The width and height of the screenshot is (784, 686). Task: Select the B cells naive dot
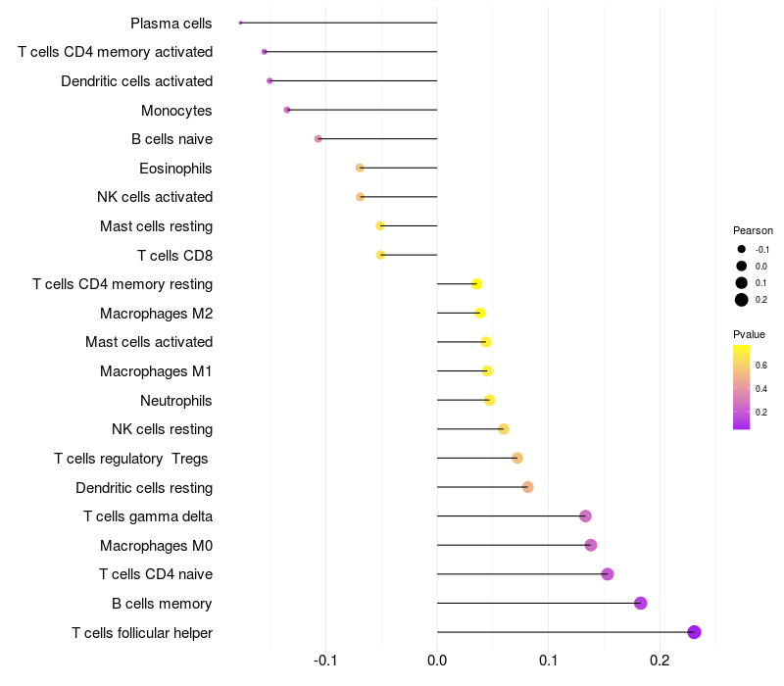318,139
